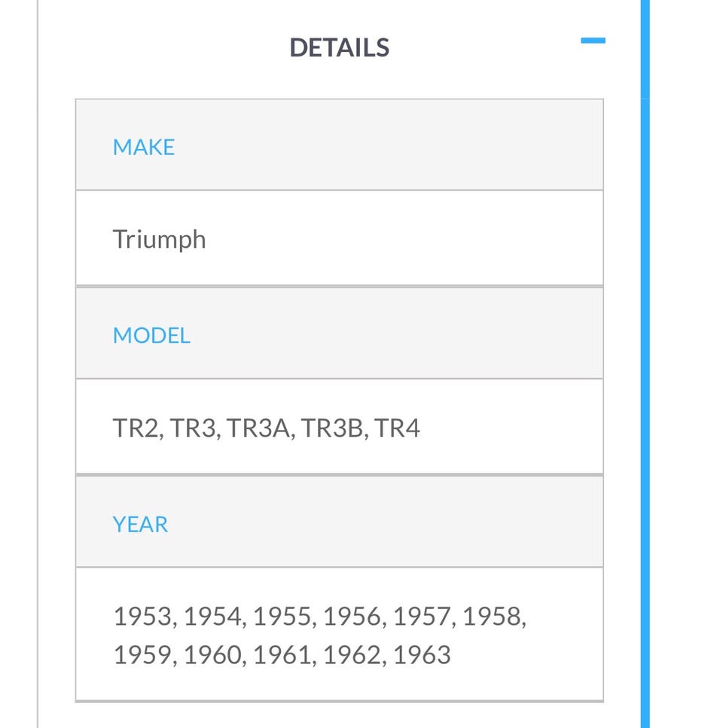723x728 pixels.
Task: Click the MAKE label
Action: tap(144, 147)
